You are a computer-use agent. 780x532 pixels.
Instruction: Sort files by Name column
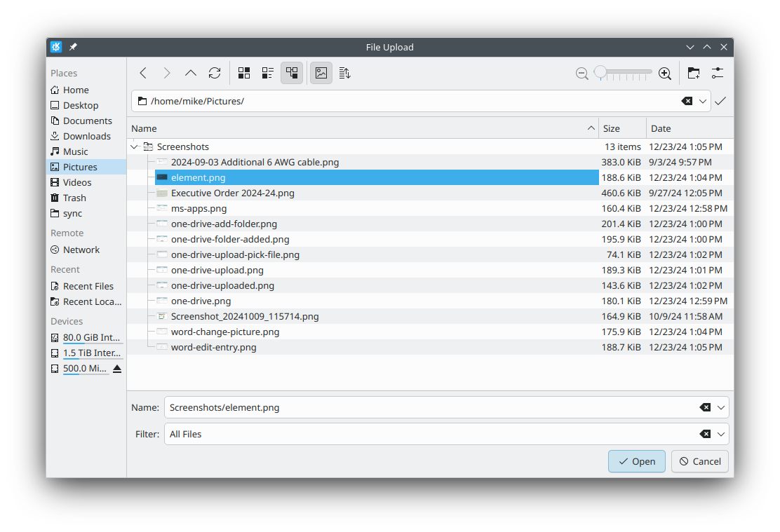click(363, 128)
